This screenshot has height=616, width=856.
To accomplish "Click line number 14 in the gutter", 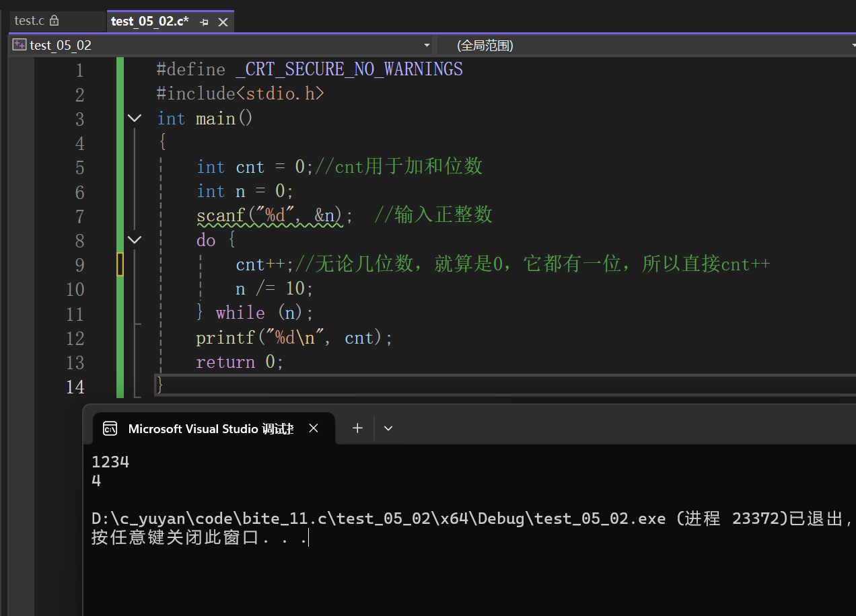I will [75, 387].
